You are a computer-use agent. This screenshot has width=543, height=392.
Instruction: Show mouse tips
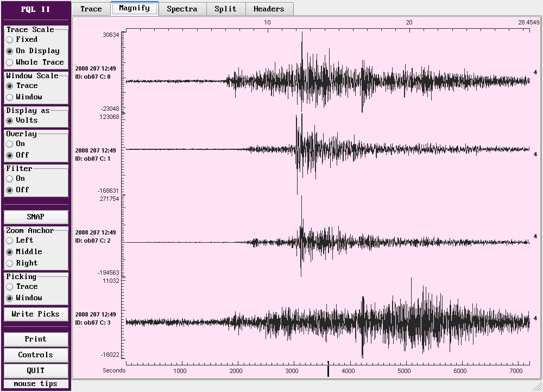pyautogui.click(x=36, y=383)
